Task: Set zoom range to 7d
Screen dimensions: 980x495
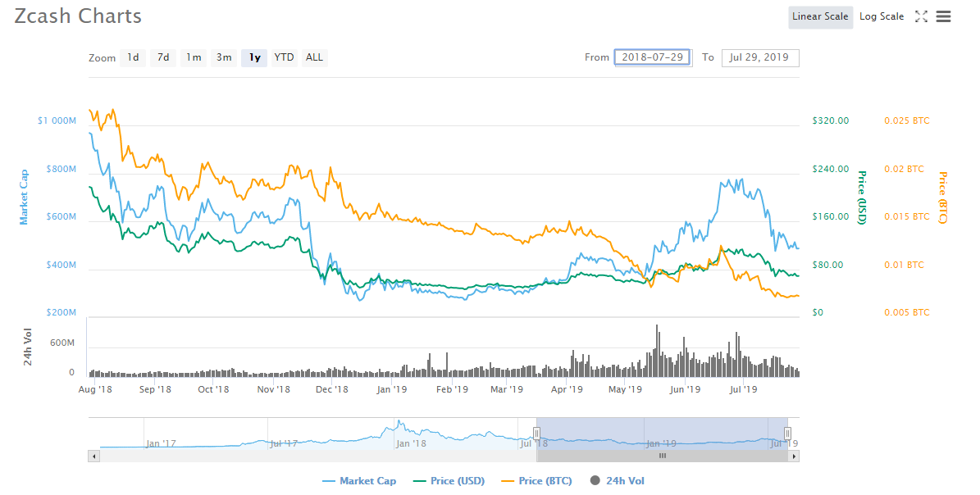Action: [x=163, y=57]
